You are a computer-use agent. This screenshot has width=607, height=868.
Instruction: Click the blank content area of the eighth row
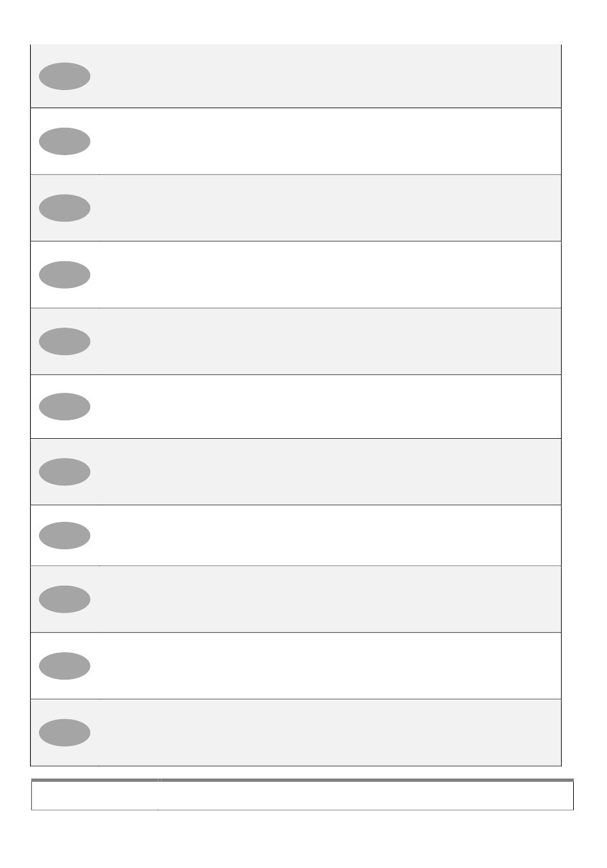tap(330, 535)
